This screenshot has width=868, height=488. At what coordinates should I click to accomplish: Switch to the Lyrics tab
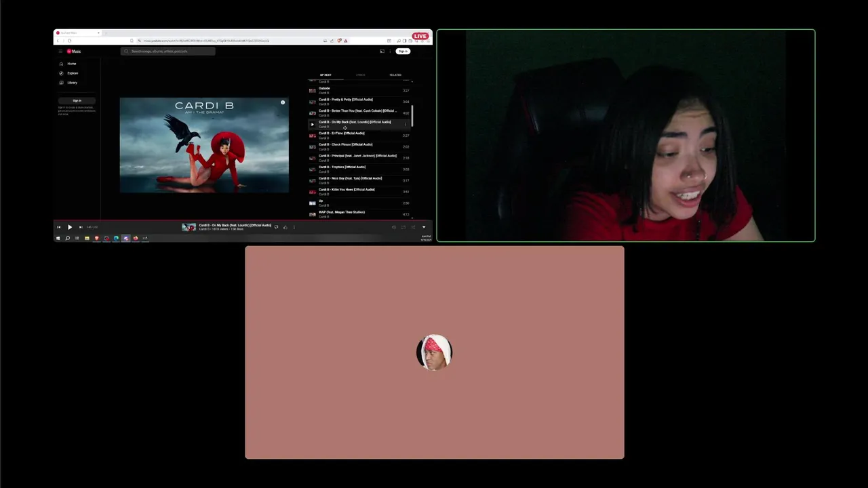(x=361, y=75)
